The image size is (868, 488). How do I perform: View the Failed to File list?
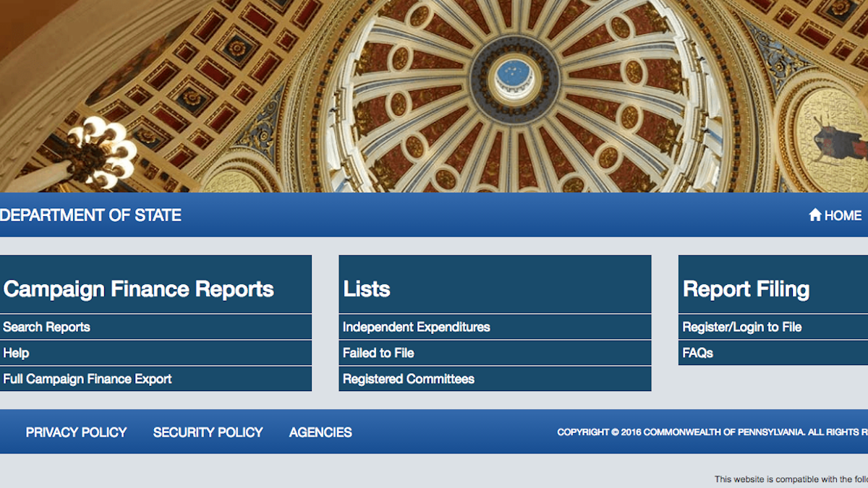pos(378,353)
